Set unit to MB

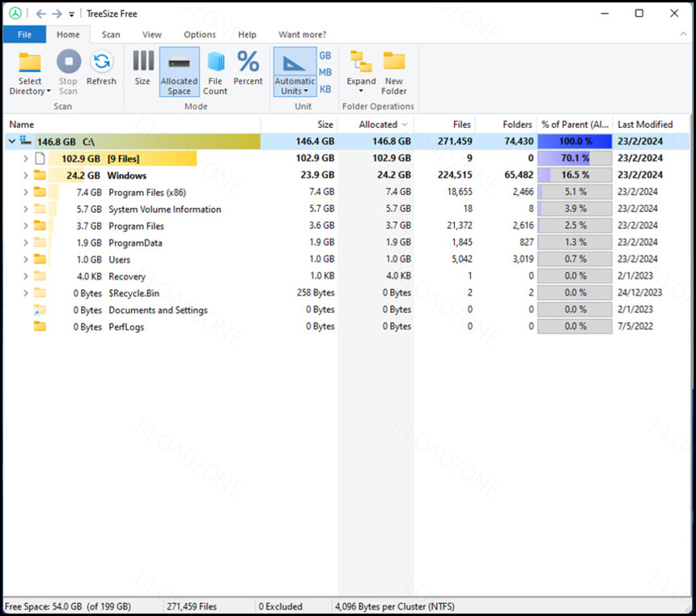(x=325, y=72)
